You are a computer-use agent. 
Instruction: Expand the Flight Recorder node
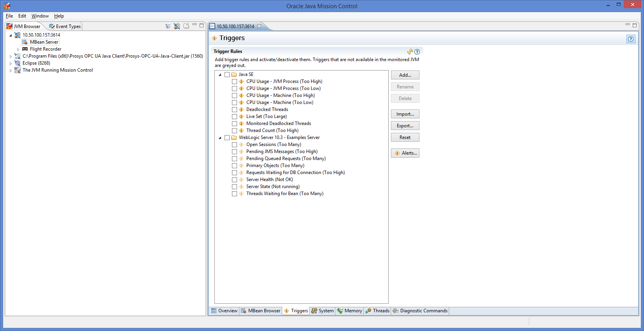[x=18, y=49]
